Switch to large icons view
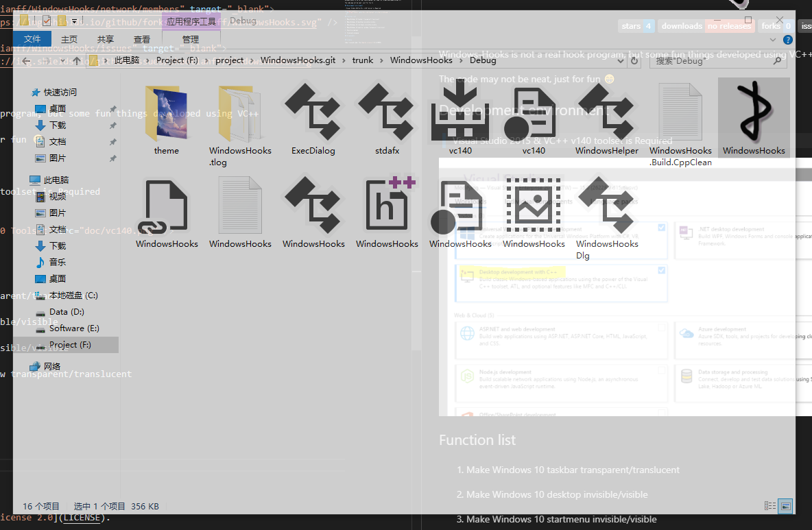812x530 pixels. [785, 506]
